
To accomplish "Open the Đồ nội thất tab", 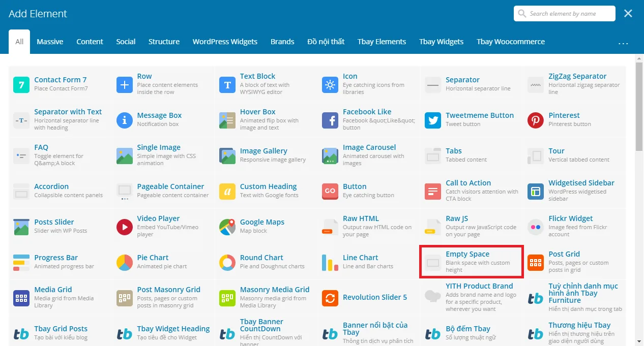I will [326, 42].
